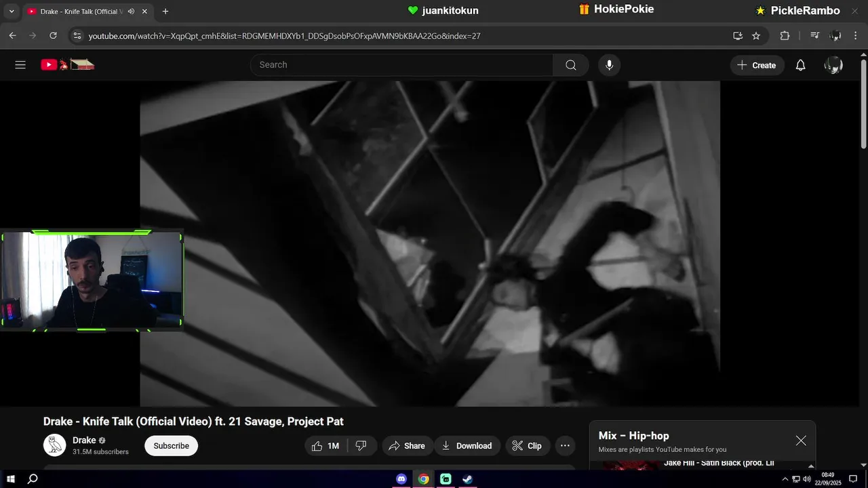Open the volume tray icon
Screen dimensions: 868x488
[807, 479]
